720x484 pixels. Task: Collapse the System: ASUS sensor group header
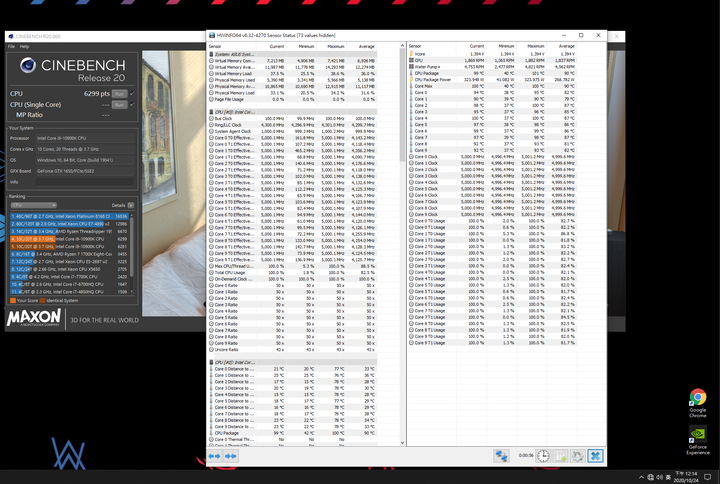click(x=293, y=54)
